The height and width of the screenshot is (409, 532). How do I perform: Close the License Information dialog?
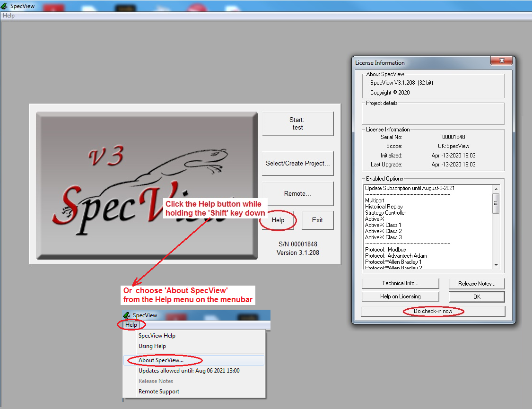(x=501, y=62)
